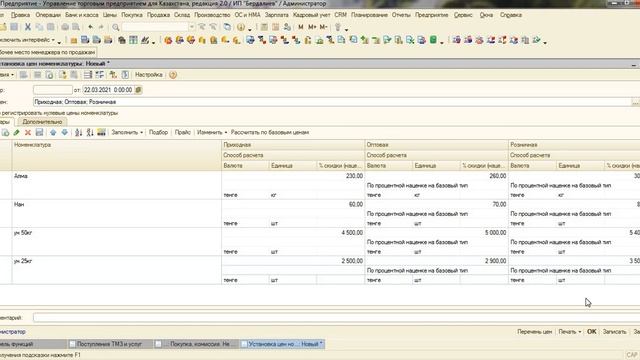Image resolution: width=640 pixels, height=360 pixels.
Task: Open the search field dropdown arrow
Action: click(191, 27)
